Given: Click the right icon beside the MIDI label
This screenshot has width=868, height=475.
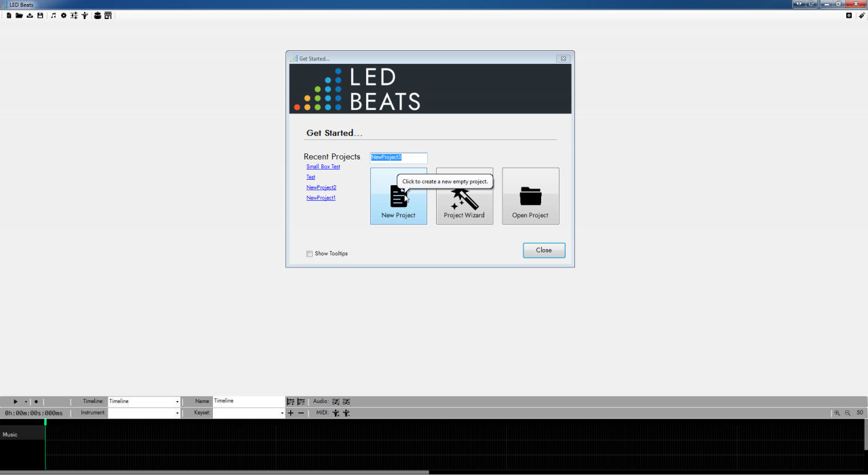Looking at the screenshot, I should [x=347, y=413].
